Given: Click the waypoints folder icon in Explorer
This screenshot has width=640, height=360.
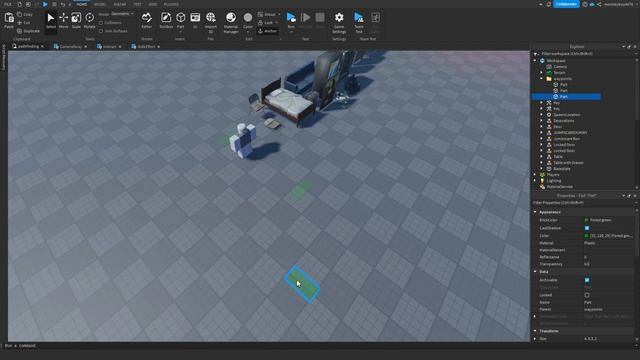Looking at the screenshot, I should pos(549,78).
